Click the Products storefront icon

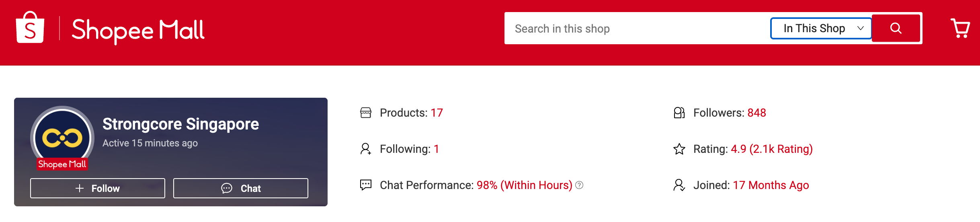[366, 113]
